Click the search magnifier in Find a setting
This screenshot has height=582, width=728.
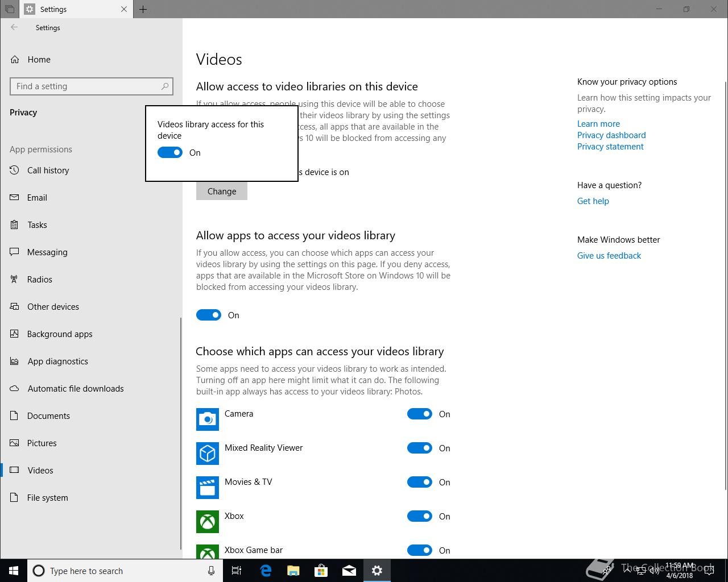click(x=165, y=86)
